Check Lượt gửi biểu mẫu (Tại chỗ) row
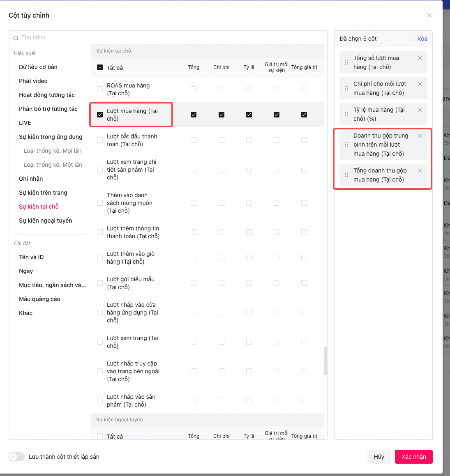 (100, 283)
